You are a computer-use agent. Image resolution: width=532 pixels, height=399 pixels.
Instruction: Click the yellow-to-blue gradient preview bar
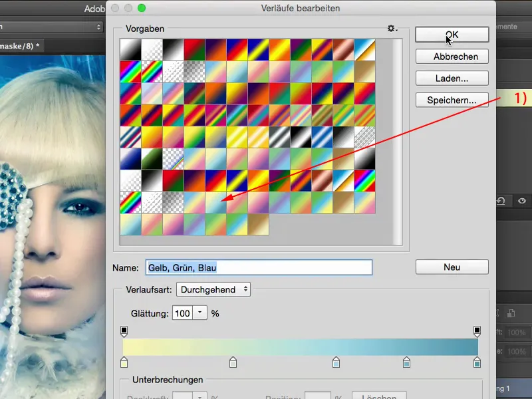301,346
